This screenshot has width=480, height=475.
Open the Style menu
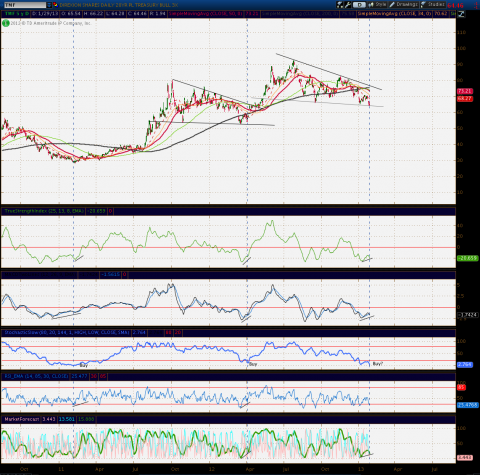tap(377, 5)
